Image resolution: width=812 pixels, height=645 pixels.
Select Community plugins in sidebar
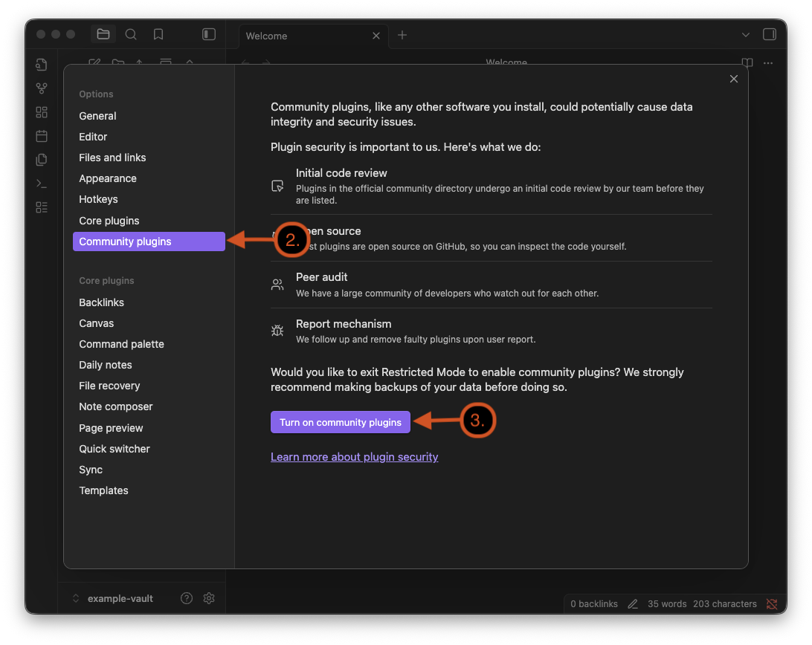tap(149, 242)
